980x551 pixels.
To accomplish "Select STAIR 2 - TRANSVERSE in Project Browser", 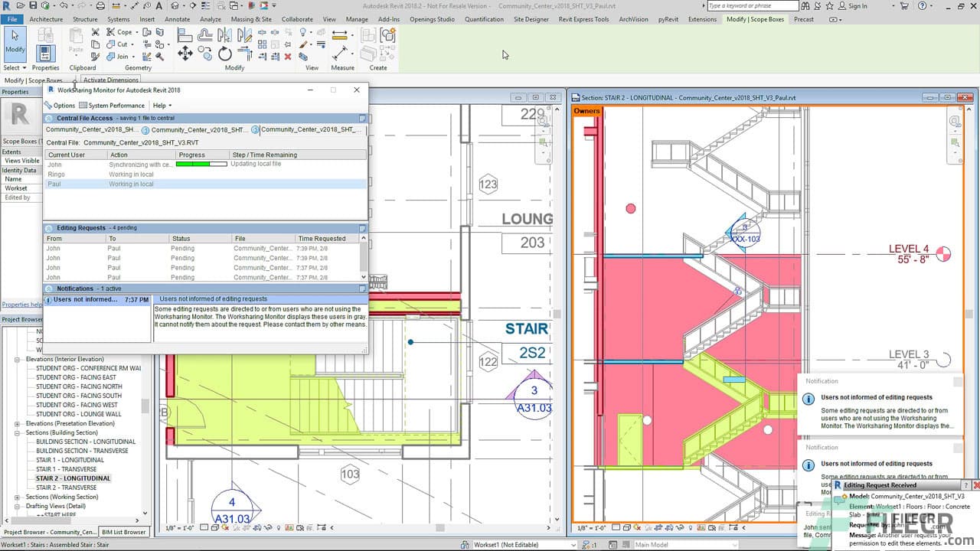I will point(65,487).
